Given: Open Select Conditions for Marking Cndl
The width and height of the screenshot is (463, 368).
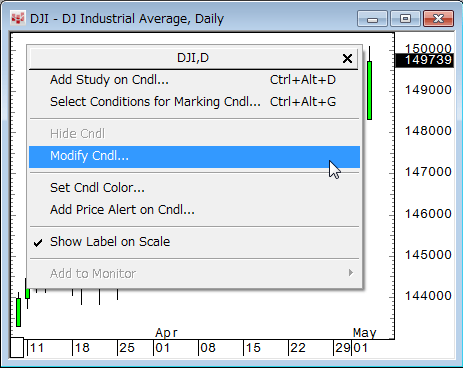Looking at the screenshot, I should tap(194, 102).
